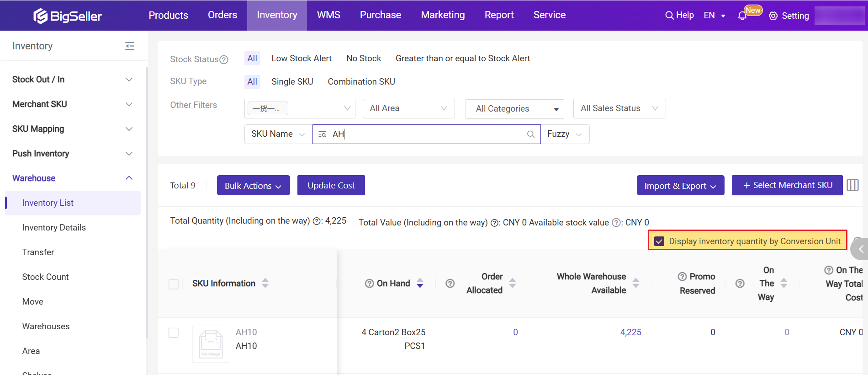
Task: Click Import & Export button
Action: click(x=681, y=185)
